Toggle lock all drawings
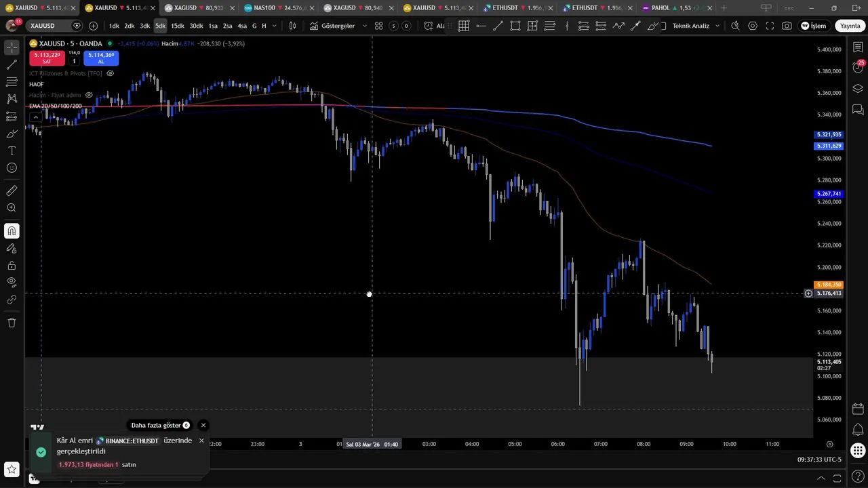The width and height of the screenshot is (868, 488). pyautogui.click(x=12, y=266)
